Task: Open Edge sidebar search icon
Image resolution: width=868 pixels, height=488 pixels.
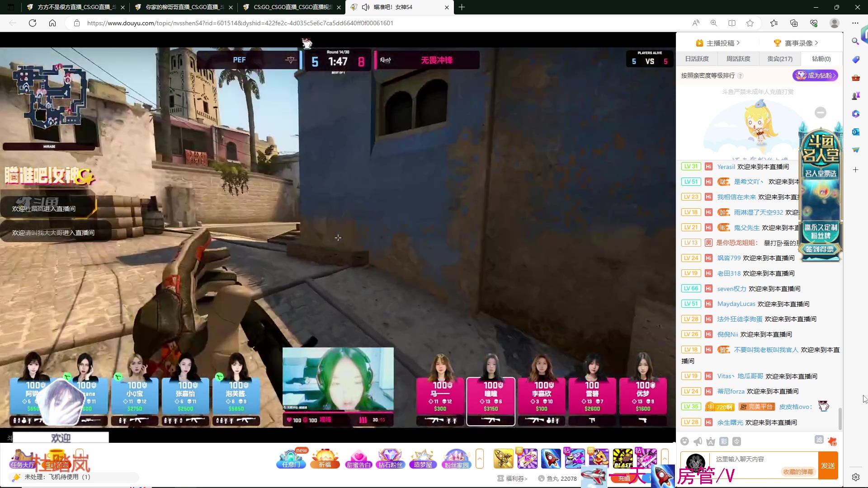Action: pyautogui.click(x=855, y=41)
